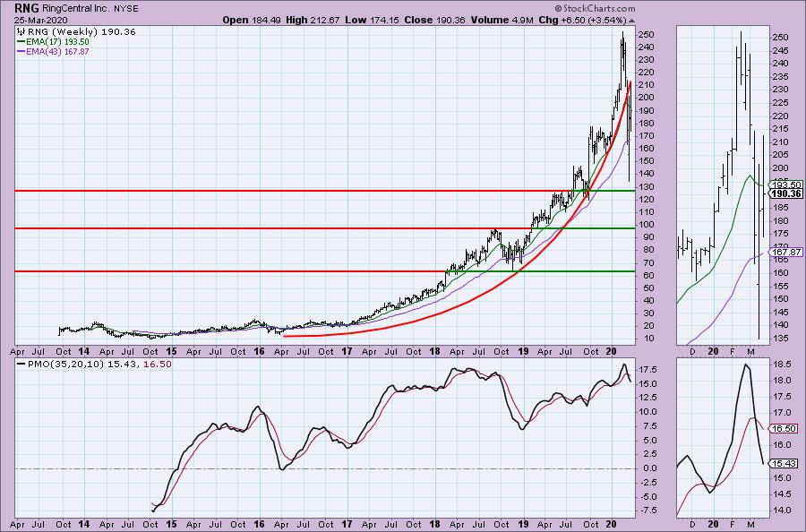Click the 167.87 purple EMA price tag
Viewport: 806px width, 532px height.
coord(786,253)
